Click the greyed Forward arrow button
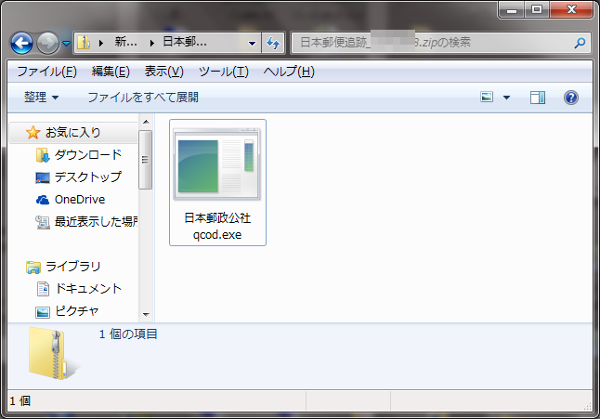Screen dimensions: 600x419 click(47, 43)
